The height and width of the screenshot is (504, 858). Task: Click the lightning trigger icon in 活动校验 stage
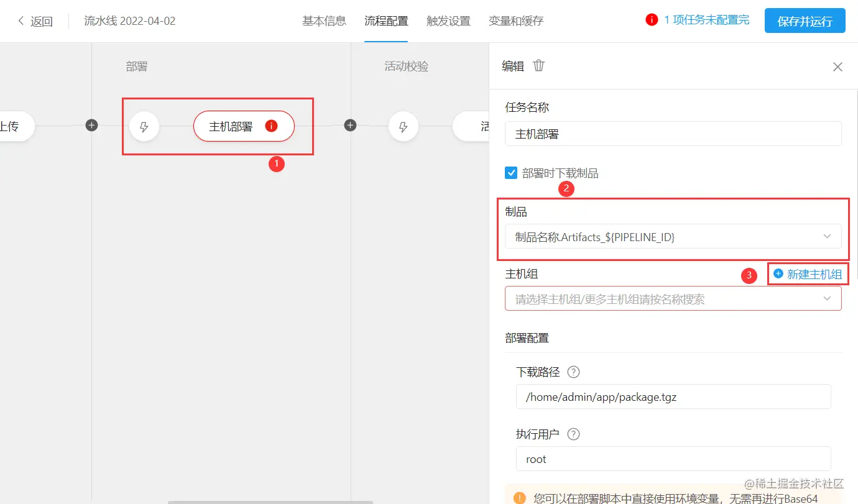pyautogui.click(x=403, y=127)
